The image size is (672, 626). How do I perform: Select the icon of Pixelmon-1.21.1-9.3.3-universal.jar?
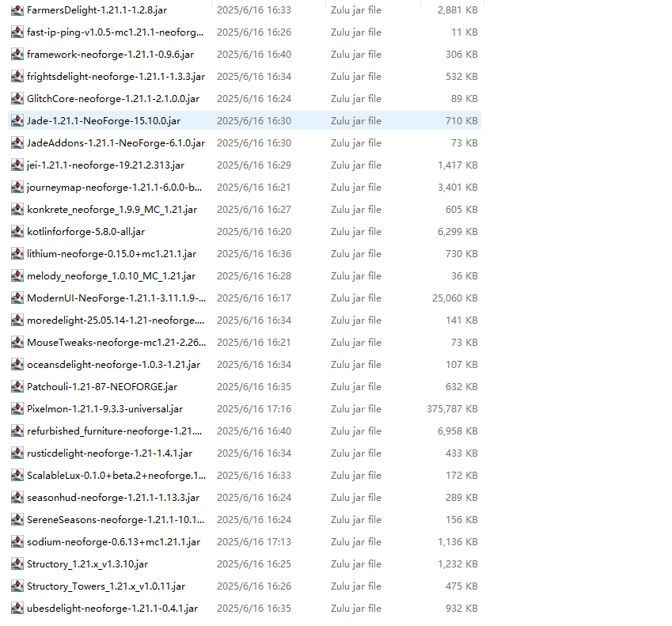point(17,409)
